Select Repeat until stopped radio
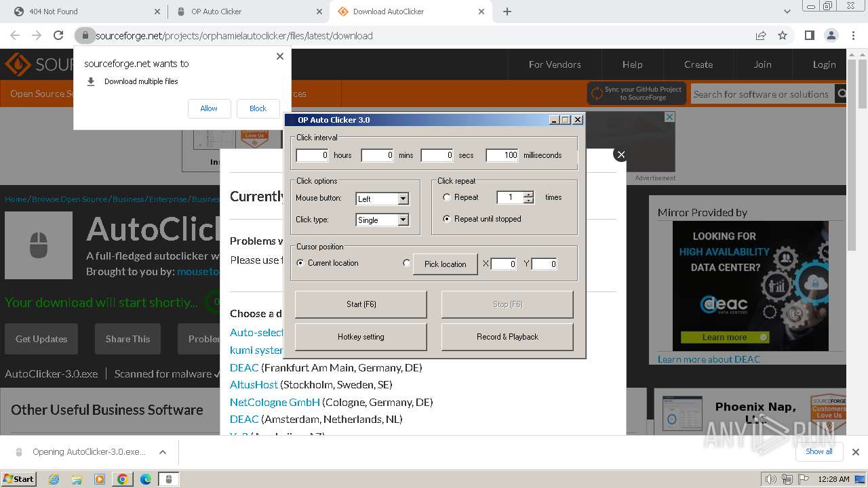The image size is (868, 488). pyautogui.click(x=447, y=219)
